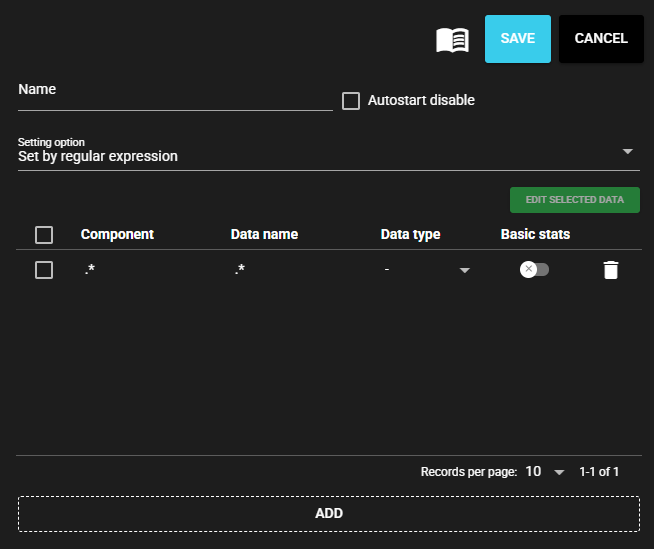This screenshot has height=549, width=654.
Task: Click the Data type column header
Action: coord(410,234)
